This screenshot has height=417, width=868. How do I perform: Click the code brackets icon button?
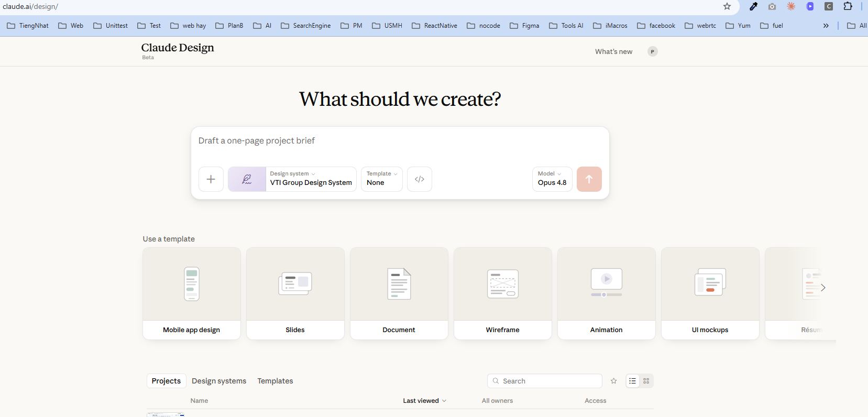point(420,179)
